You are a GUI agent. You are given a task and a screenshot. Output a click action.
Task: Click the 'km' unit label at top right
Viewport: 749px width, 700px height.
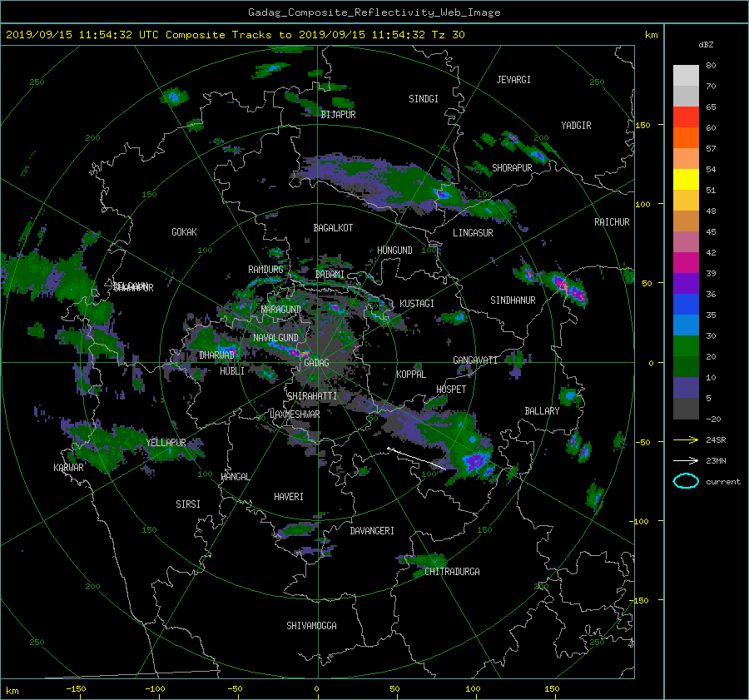coord(651,35)
